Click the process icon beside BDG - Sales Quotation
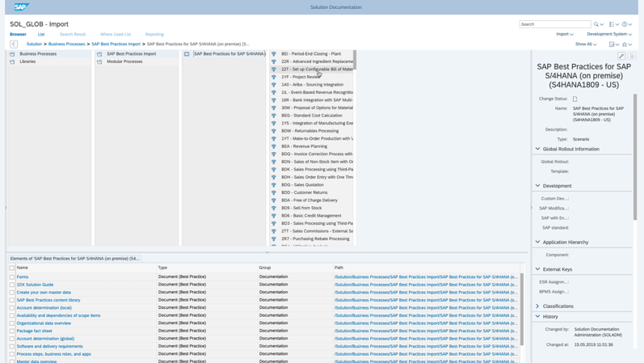644x363 pixels. [274, 185]
